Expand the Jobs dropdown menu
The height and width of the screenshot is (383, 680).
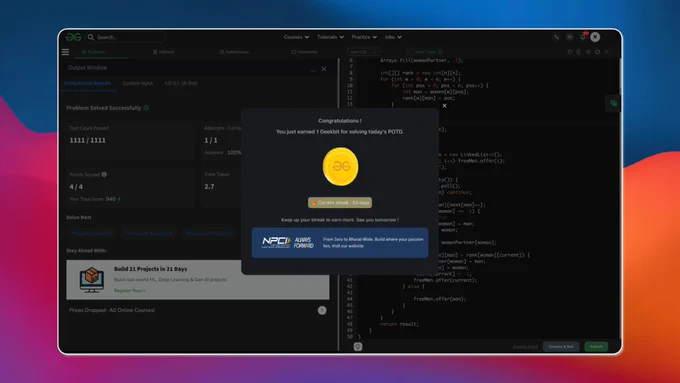(393, 37)
